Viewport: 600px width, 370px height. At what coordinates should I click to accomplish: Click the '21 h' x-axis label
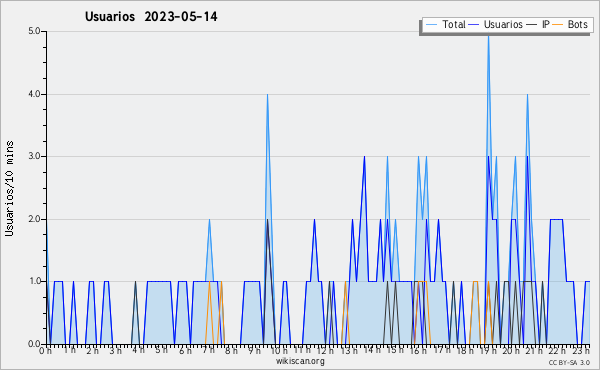tap(534, 351)
